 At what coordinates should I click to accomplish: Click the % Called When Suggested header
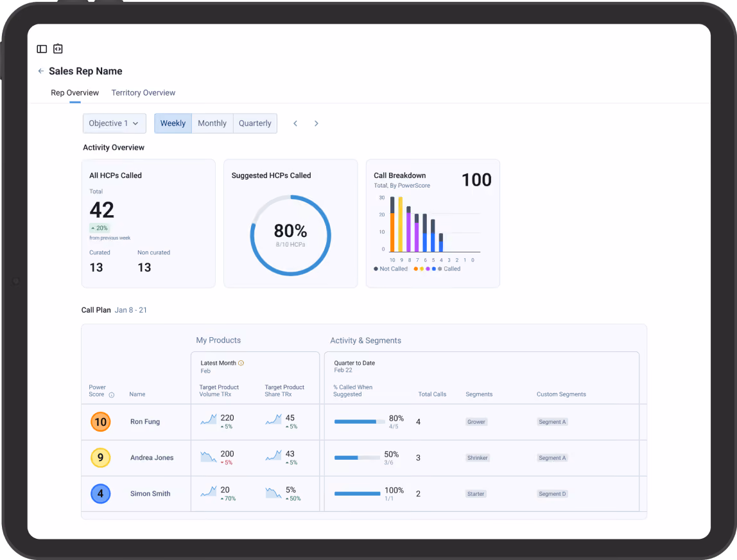pos(353,390)
